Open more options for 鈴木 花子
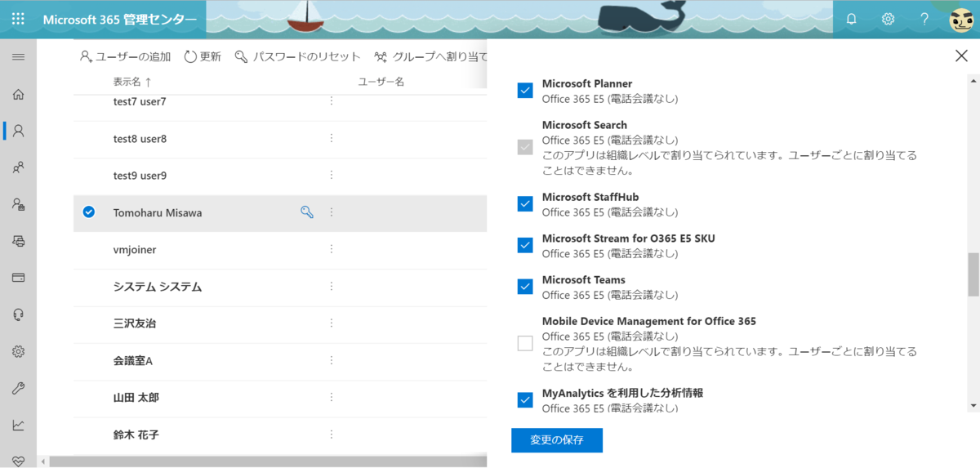Viewport: 980px width, 468px height. [x=332, y=435]
